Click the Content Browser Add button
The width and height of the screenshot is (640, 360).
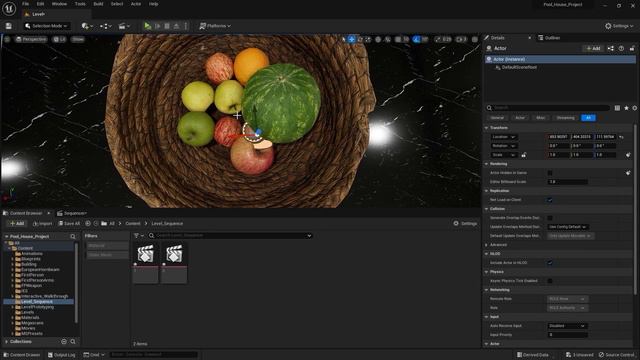pyautogui.click(x=16, y=223)
